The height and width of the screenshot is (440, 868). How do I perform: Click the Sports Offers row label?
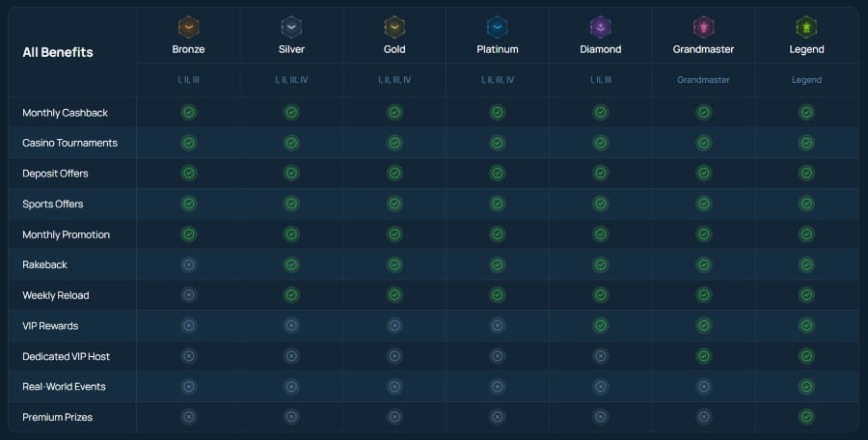click(x=53, y=204)
